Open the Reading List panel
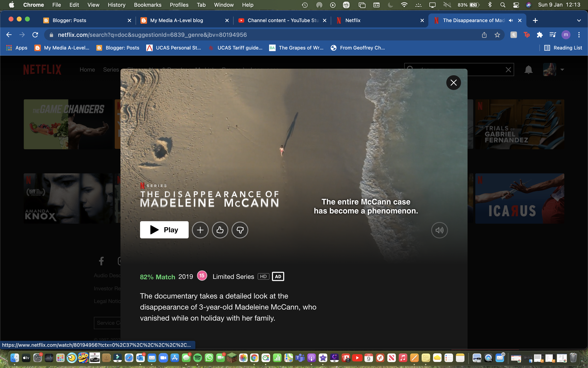Screen dimensions: 588x368 coord(563,48)
